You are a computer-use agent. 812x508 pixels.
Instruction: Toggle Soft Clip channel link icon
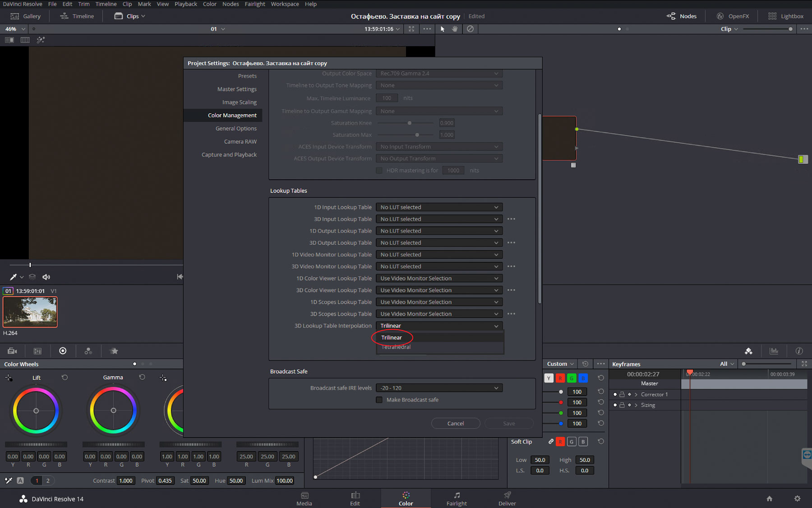click(551, 442)
